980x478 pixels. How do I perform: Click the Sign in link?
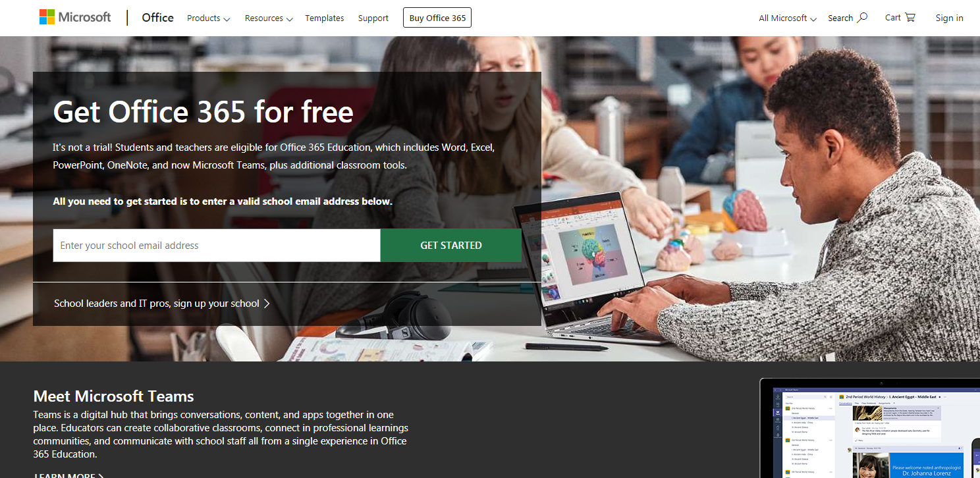click(949, 18)
